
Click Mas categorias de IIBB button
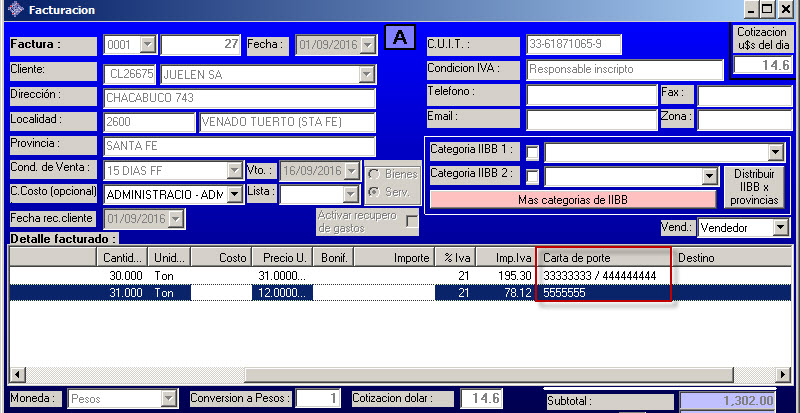pyautogui.click(x=574, y=200)
